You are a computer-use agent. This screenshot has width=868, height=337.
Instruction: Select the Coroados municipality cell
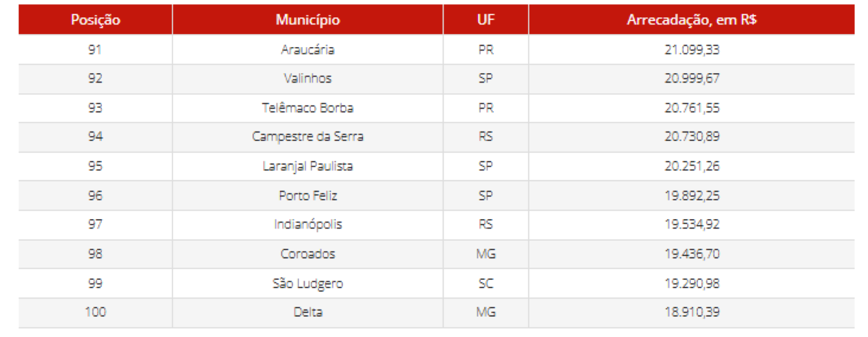click(x=307, y=255)
